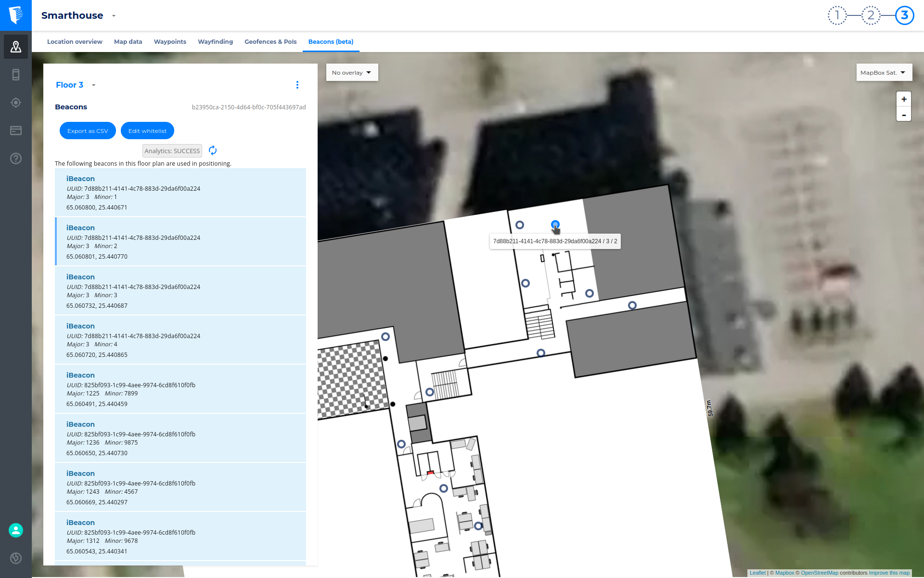Open the No overlay dropdown
The width and height of the screenshot is (924, 578).
point(352,73)
